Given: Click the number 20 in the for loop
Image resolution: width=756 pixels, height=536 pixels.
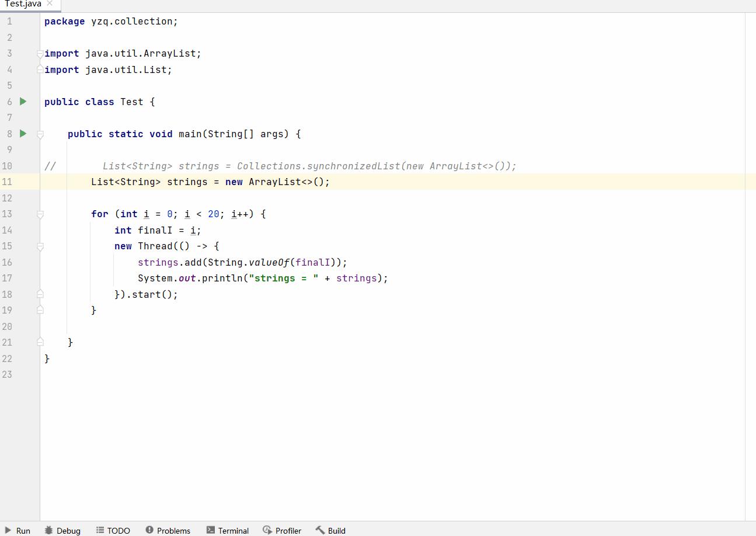Looking at the screenshot, I should click(213, 214).
